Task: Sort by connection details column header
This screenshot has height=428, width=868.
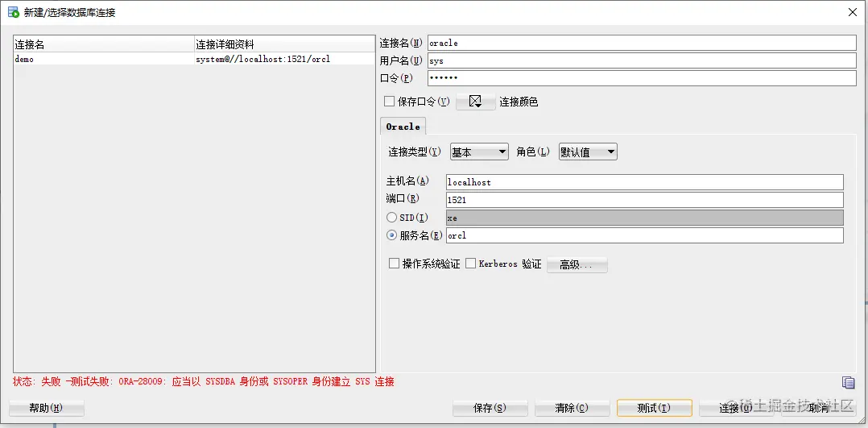Action: click(x=284, y=44)
